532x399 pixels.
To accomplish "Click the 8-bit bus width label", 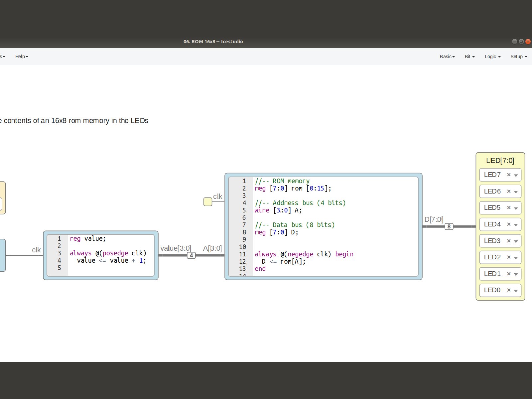I will point(449,226).
